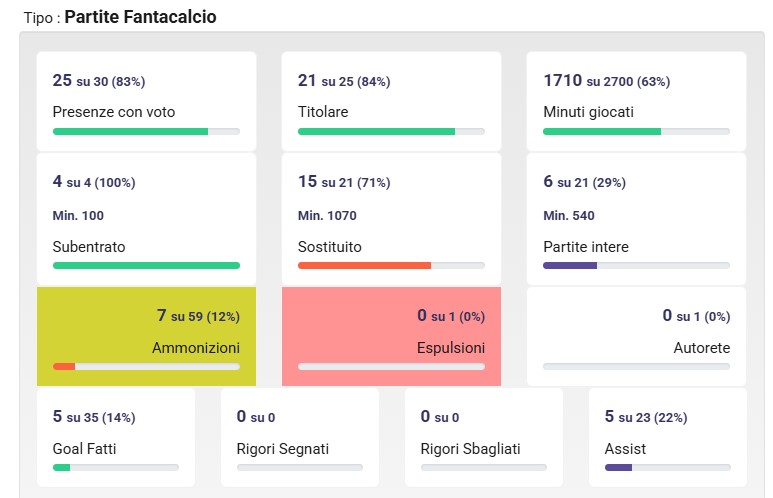Click the purple Assist progress bar

coord(667,467)
